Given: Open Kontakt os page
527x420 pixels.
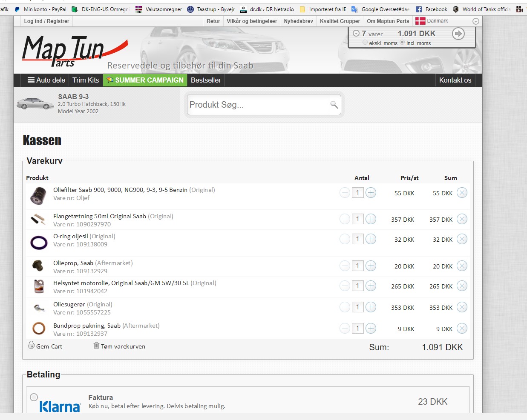Looking at the screenshot, I should [455, 80].
